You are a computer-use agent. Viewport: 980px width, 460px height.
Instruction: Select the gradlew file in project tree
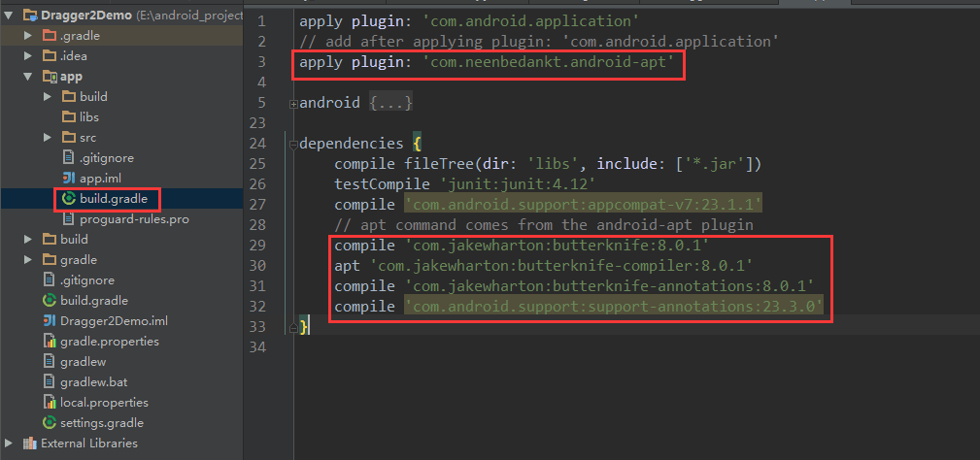click(x=83, y=362)
